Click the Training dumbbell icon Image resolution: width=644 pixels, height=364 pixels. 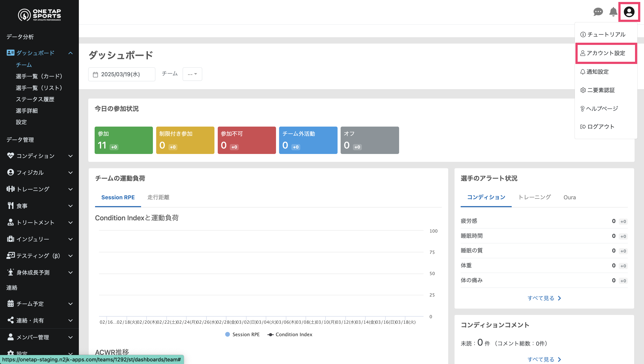(x=11, y=189)
